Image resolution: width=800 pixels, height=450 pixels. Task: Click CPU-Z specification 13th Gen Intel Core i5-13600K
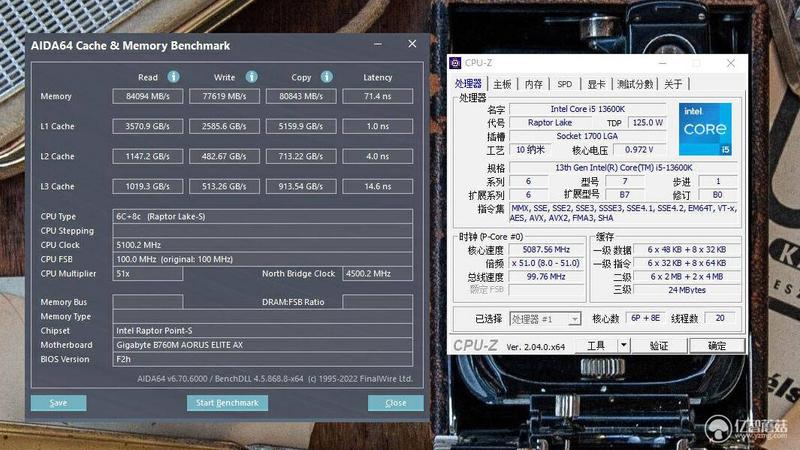pos(623,167)
